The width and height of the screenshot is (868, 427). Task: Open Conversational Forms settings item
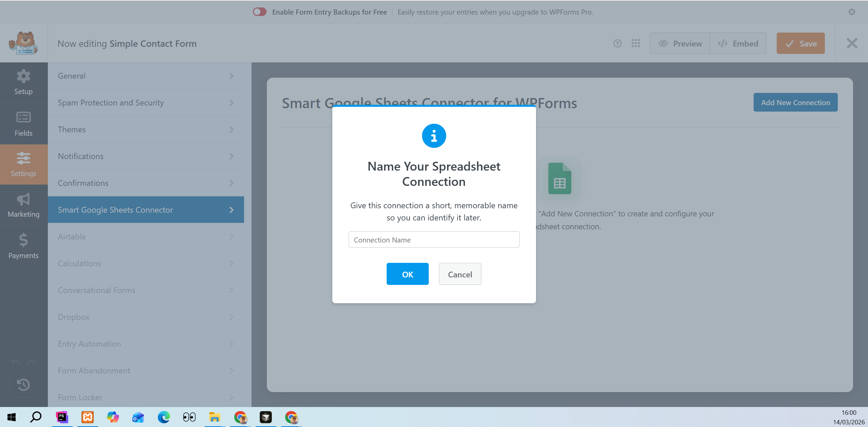tap(146, 290)
